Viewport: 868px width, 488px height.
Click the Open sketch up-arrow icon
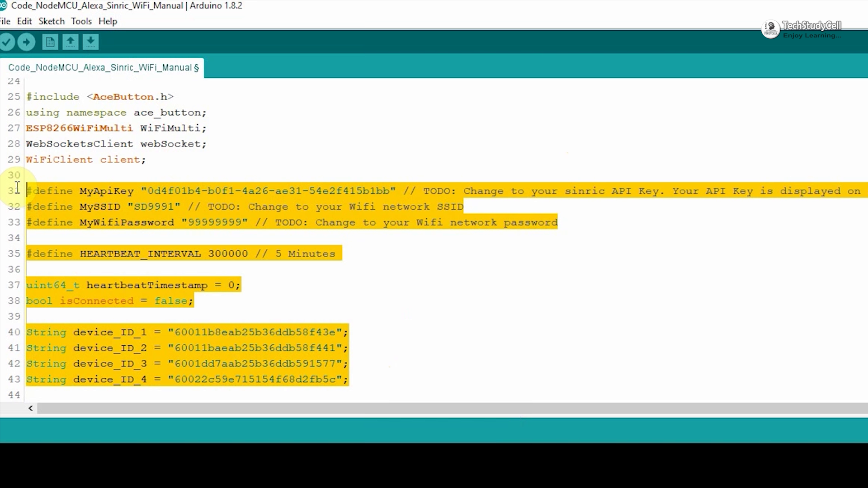coord(70,42)
